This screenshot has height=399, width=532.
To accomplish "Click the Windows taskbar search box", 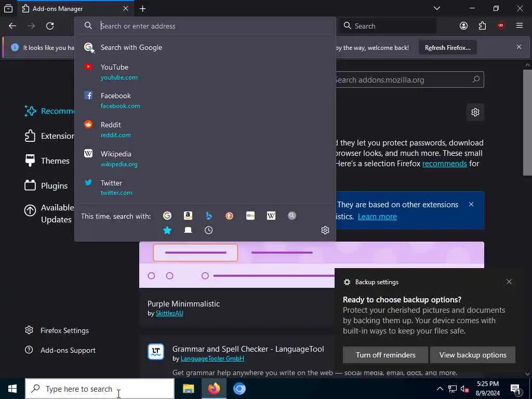I will pyautogui.click(x=100, y=389).
